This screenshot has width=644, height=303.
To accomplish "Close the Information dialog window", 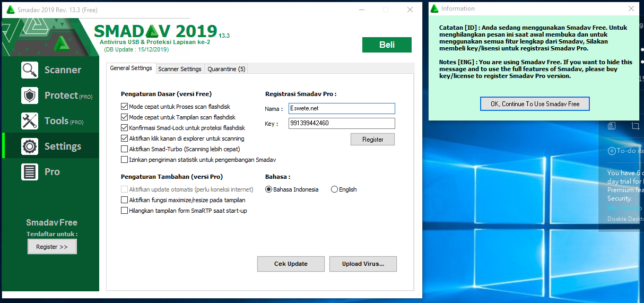I will (631, 8).
